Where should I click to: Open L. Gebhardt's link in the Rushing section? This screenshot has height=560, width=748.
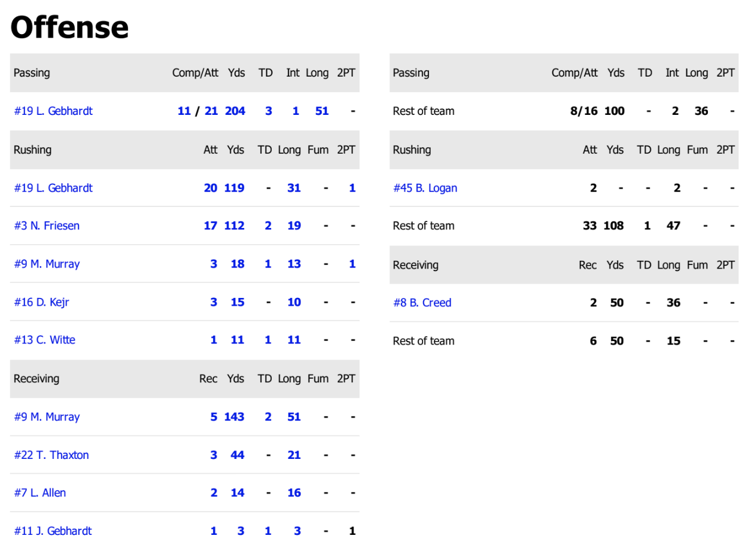(x=53, y=188)
